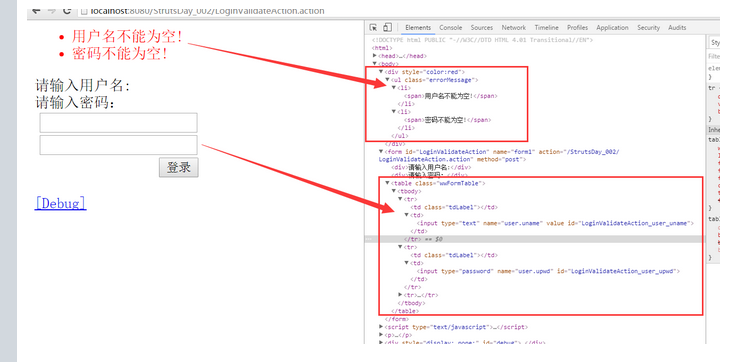Screen dimensions: 751x362
Task: Open the Sources tab
Action: pos(481,28)
